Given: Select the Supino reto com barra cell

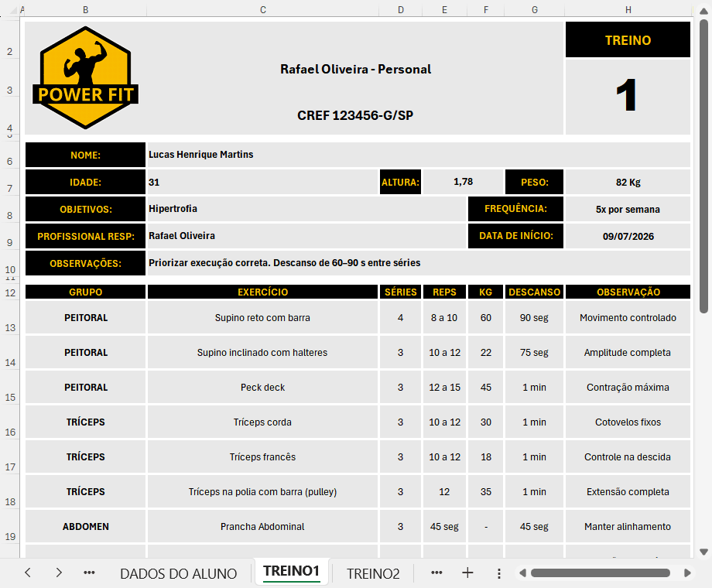Looking at the screenshot, I should pyautogui.click(x=262, y=318).
